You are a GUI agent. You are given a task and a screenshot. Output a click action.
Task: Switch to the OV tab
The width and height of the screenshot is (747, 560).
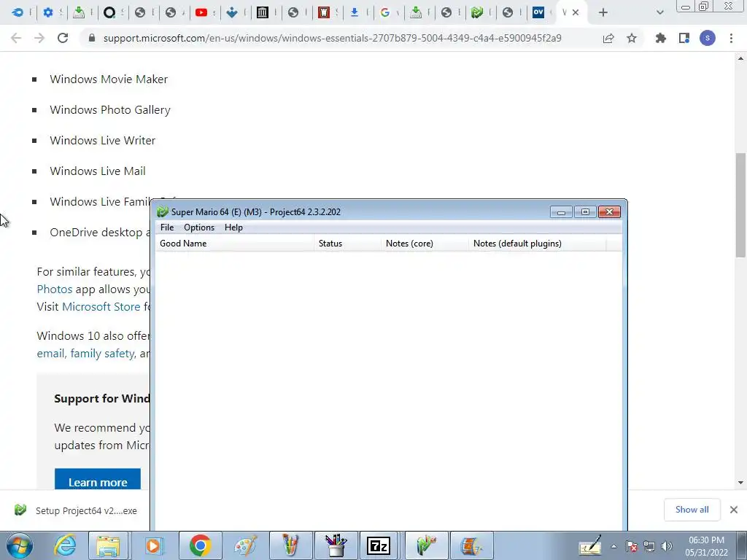point(538,12)
